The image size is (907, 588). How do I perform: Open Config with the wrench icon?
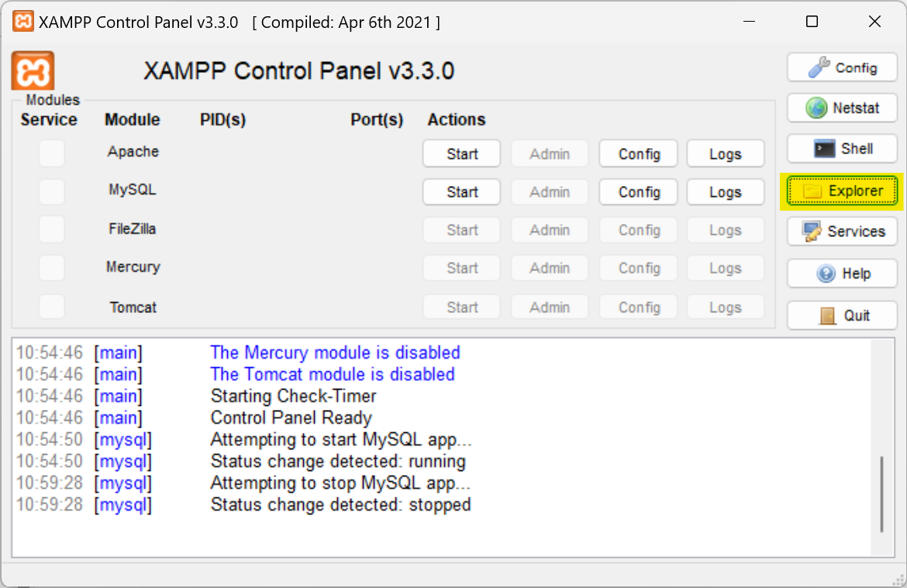pyautogui.click(x=842, y=68)
